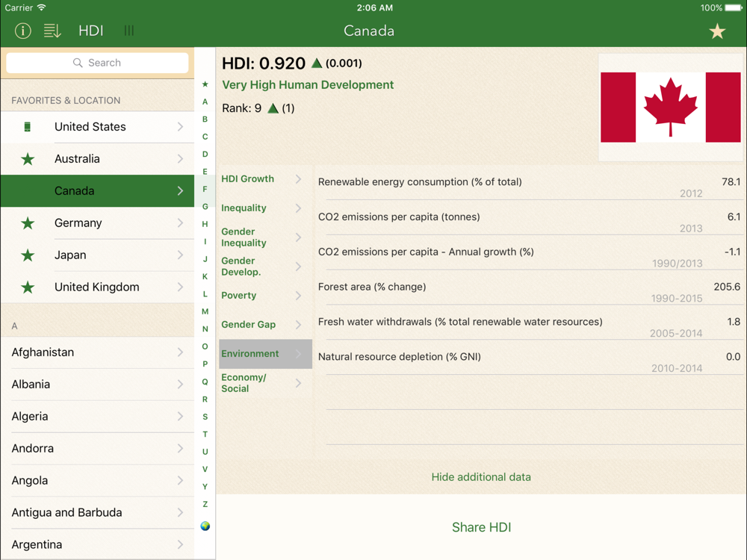Open the info icon in toolbar

(x=23, y=31)
